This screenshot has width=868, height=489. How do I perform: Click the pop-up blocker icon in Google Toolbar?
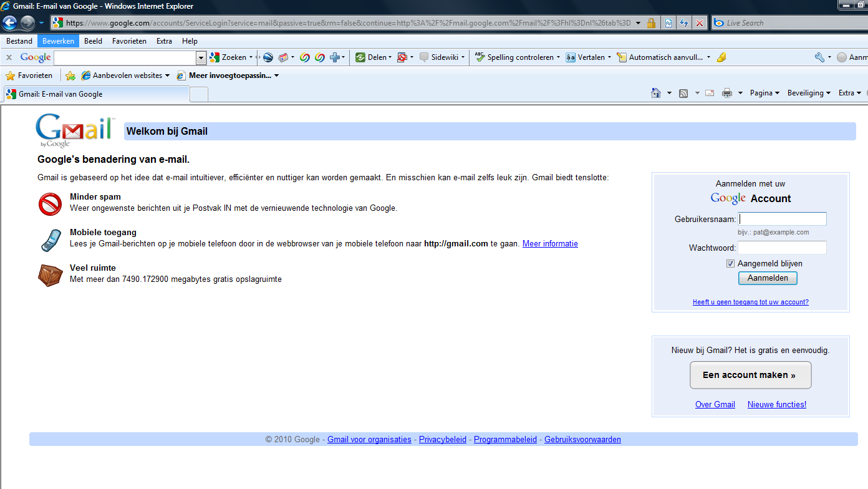click(402, 57)
